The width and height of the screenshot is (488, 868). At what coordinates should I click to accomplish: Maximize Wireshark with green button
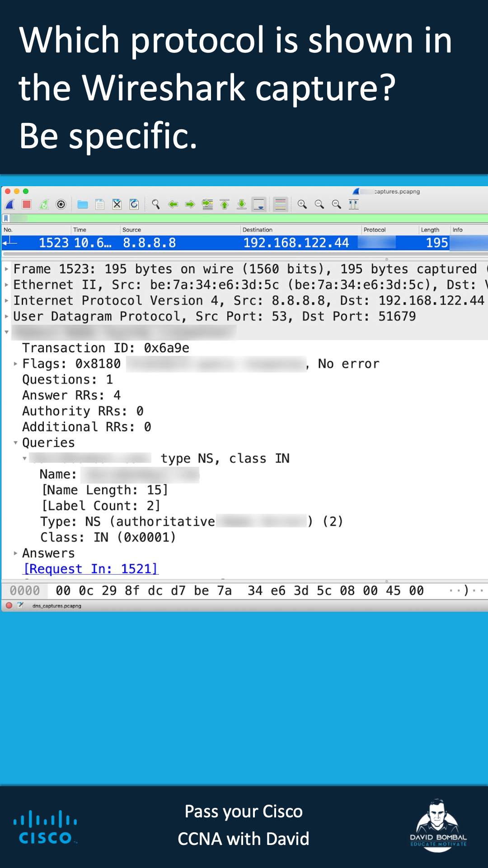click(x=26, y=192)
